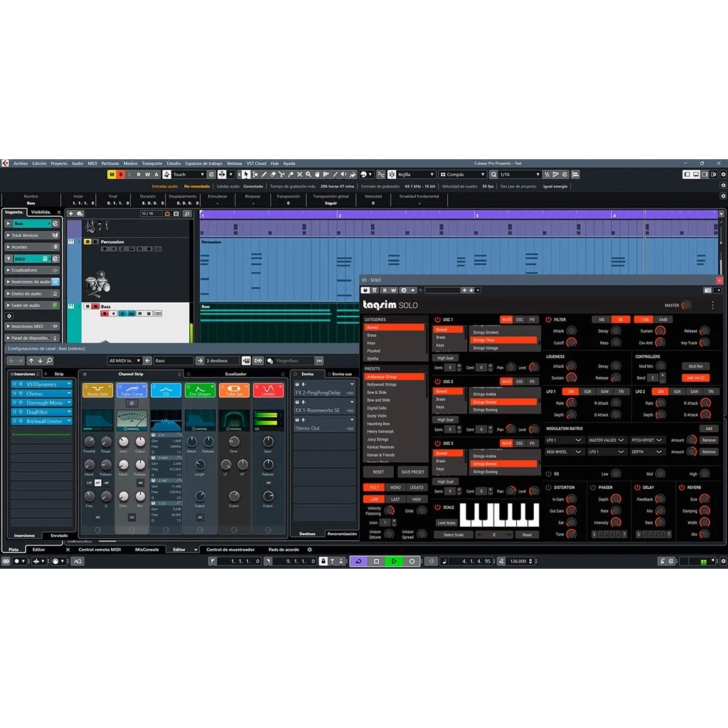Activate the Zoom magnifier tool

pos(308,174)
